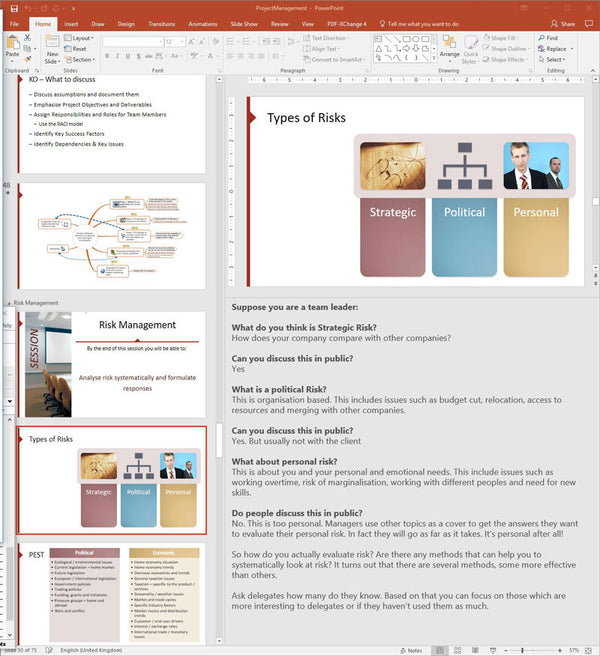Click the Copy icon in Clipboard group
600x656 pixels.
click(27, 49)
